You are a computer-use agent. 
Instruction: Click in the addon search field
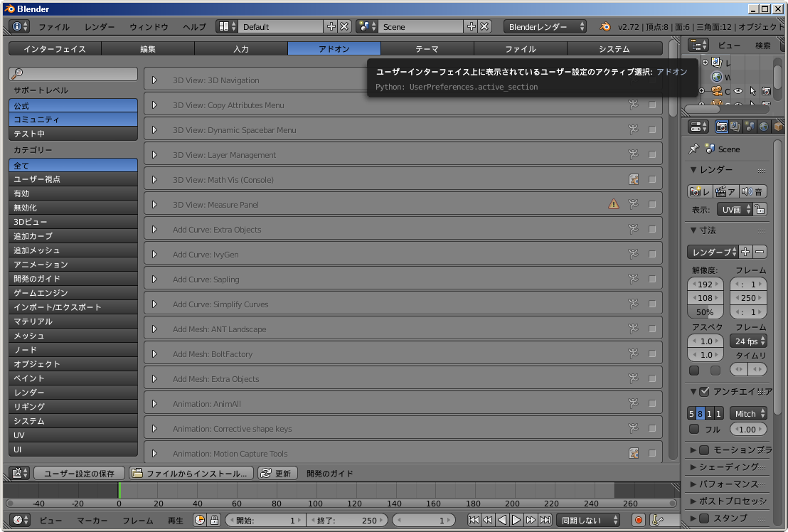click(x=73, y=74)
